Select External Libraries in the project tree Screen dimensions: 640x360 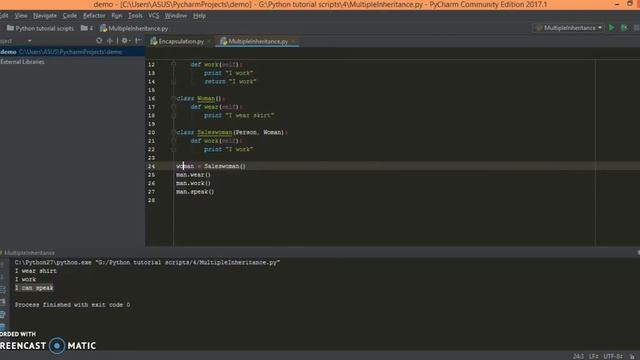click(x=22, y=62)
